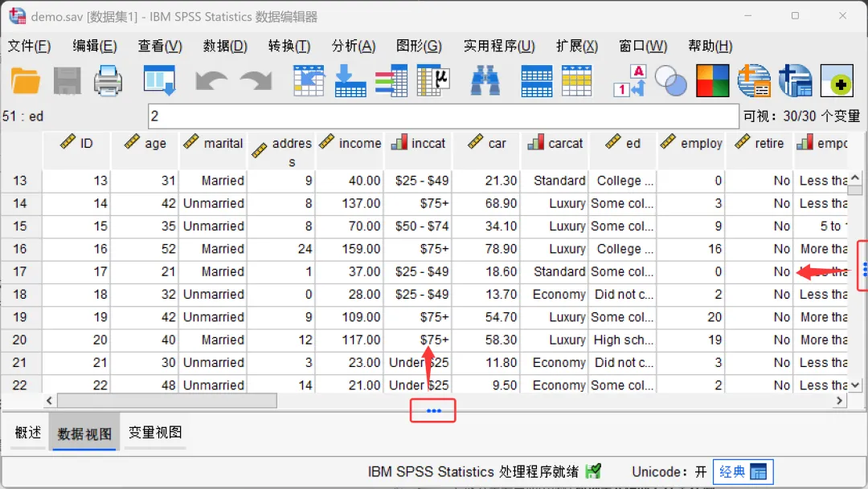This screenshot has width=868, height=489.
Task: Click the horizontal scrollbar right arrow
Action: [x=840, y=401]
